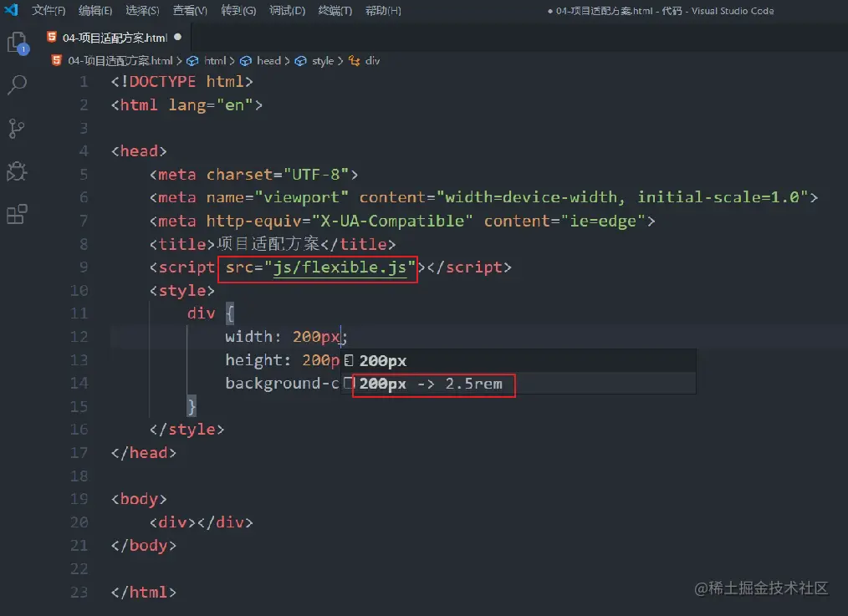Click the div breadcrumb segment
The width and height of the screenshot is (848, 616).
pyautogui.click(x=372, y=60)
